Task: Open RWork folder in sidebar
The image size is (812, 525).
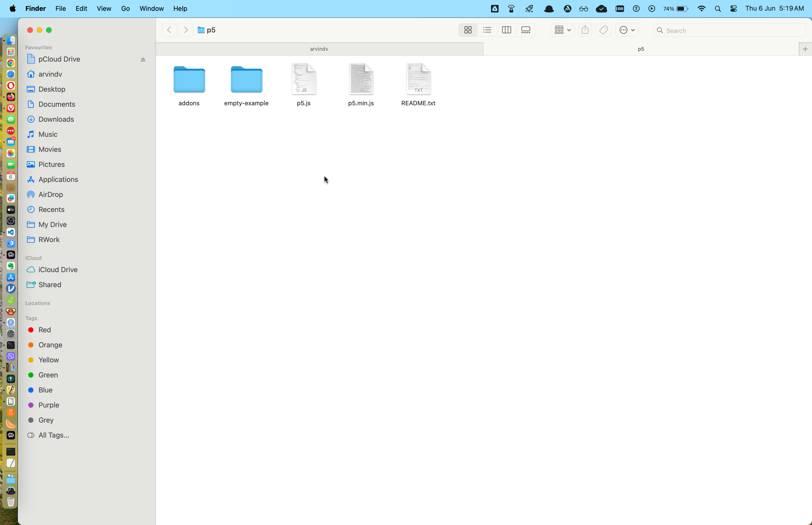Action: 49,240
